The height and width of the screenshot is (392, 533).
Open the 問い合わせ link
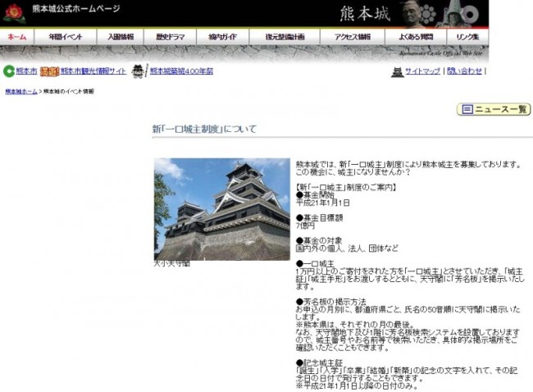[x=464, y=71]
